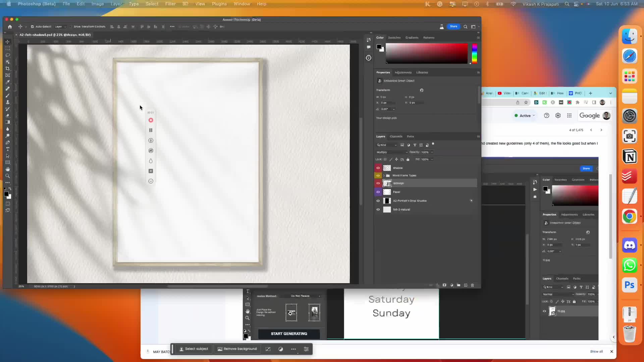
Task: Select the Zoom tool in the toolbar
Action: pyautogui.click(x=7, y=176)
